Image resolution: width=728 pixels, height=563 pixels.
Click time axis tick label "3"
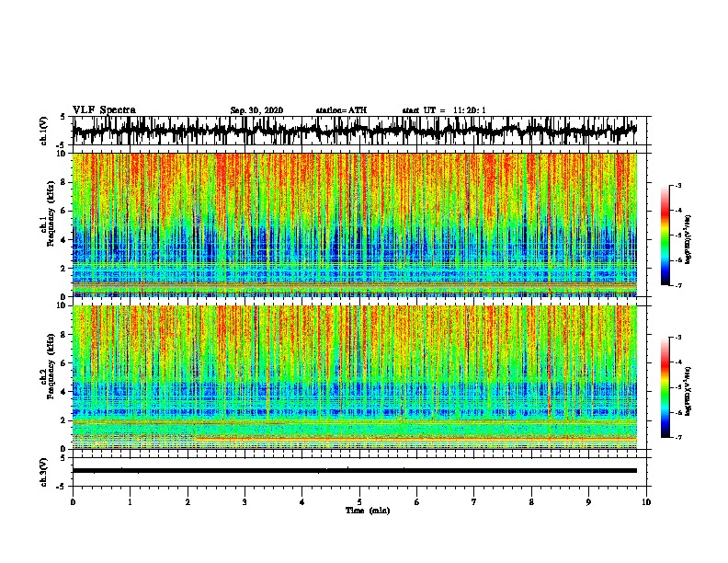coord(245,501)
